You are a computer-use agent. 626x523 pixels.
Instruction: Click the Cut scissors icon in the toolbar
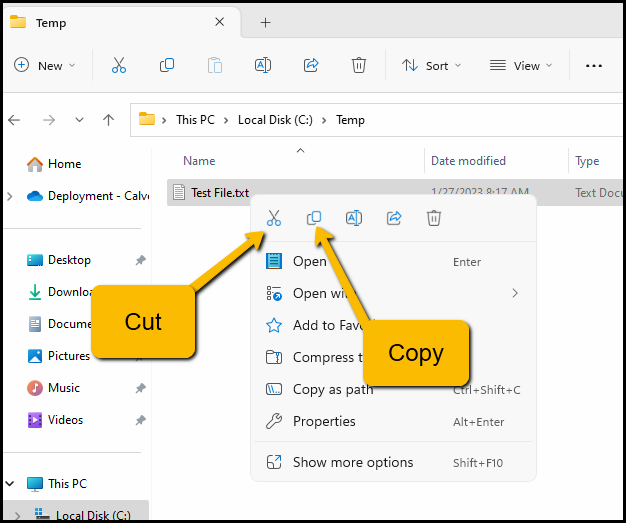118,65
